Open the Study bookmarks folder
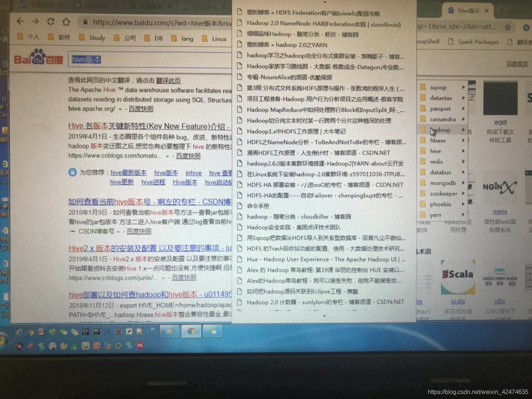532x399 pixels. [x=93, y=38]
